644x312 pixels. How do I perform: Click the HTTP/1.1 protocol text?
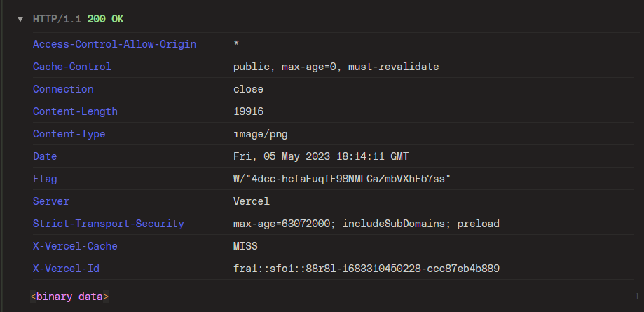coord(57,20)
